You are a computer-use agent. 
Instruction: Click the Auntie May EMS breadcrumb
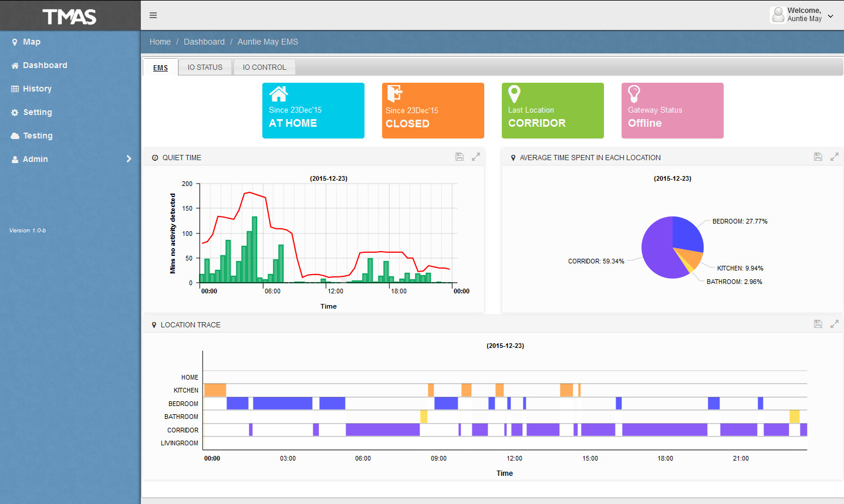click(268, 42)
